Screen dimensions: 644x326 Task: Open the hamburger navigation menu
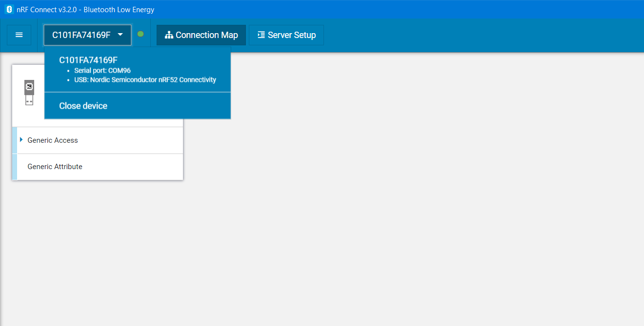(19, 35)
